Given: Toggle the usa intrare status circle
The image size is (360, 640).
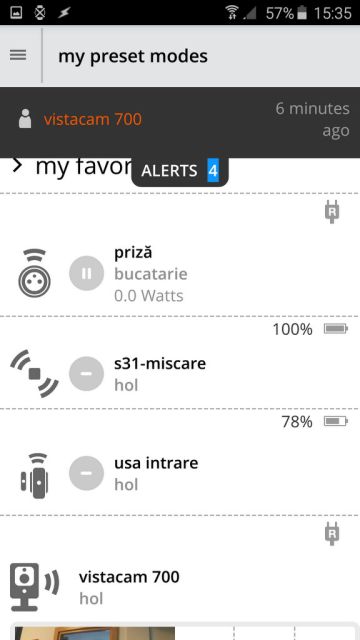Looking at the screenshot, I should 87,473.
